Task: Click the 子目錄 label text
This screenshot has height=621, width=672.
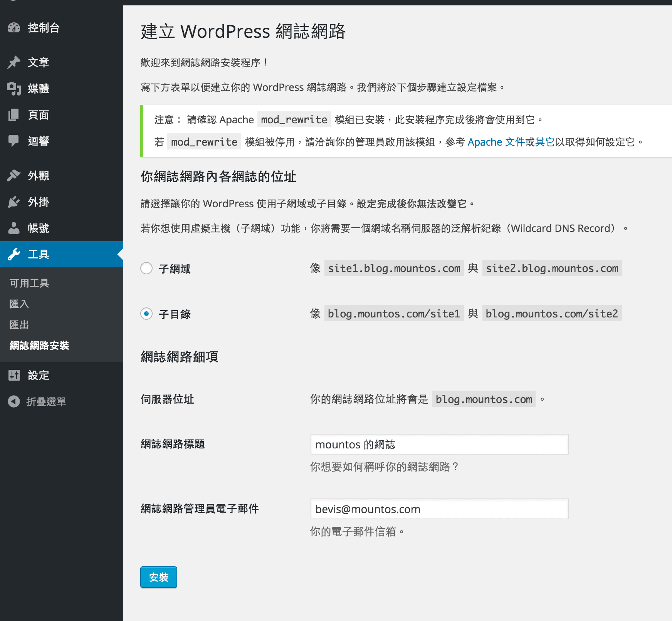Action: [x=175, y=314]
